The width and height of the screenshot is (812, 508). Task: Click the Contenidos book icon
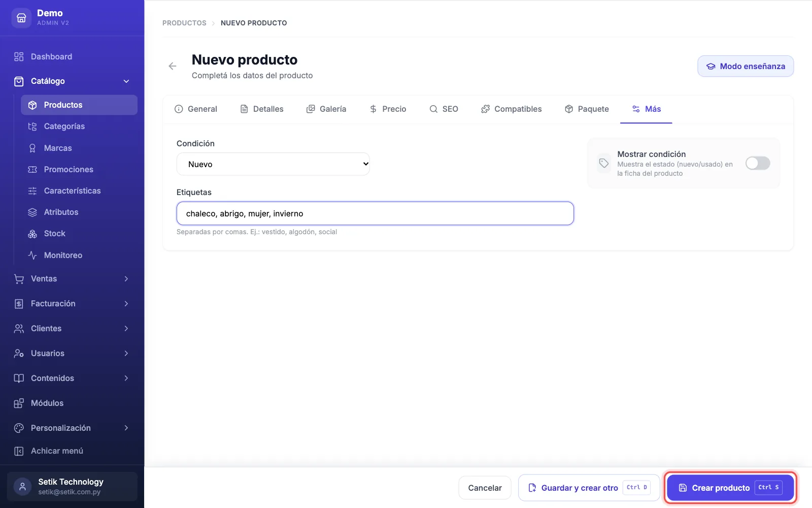(19, 378)
